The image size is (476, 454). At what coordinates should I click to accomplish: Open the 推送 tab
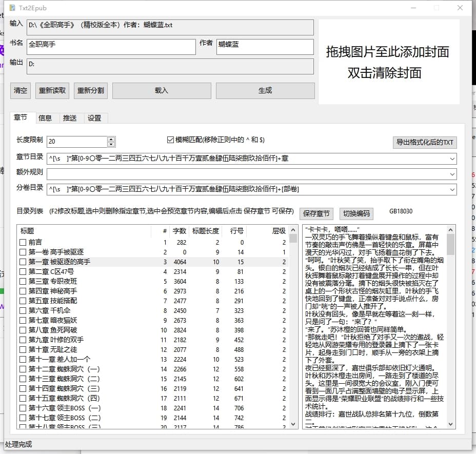point(70,118)
